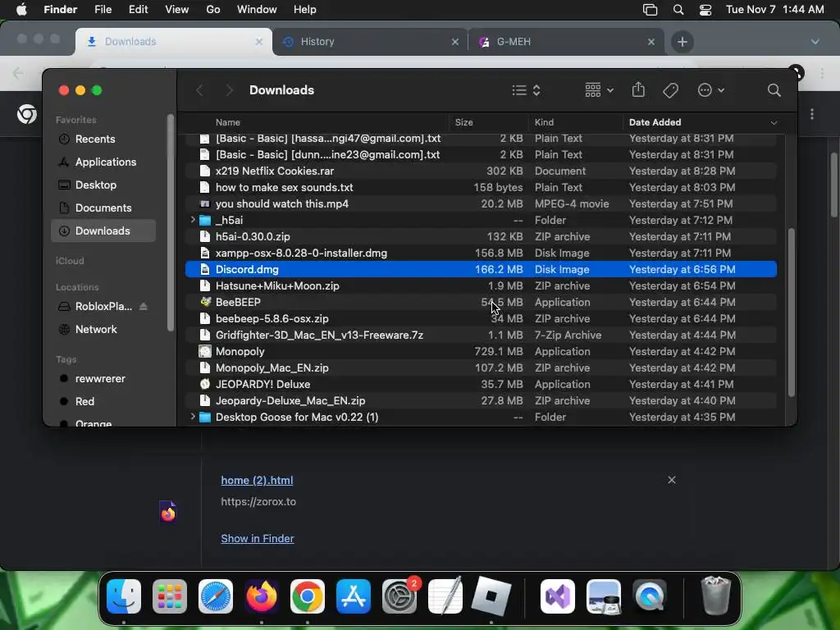Select Recents in Finder sidebar

[x=103, y=139]
